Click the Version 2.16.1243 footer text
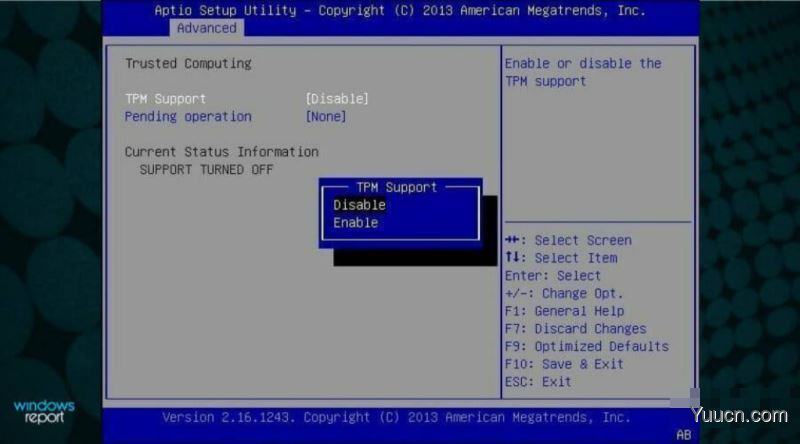This screenshot has width=800, height=444. pos(396,417)
